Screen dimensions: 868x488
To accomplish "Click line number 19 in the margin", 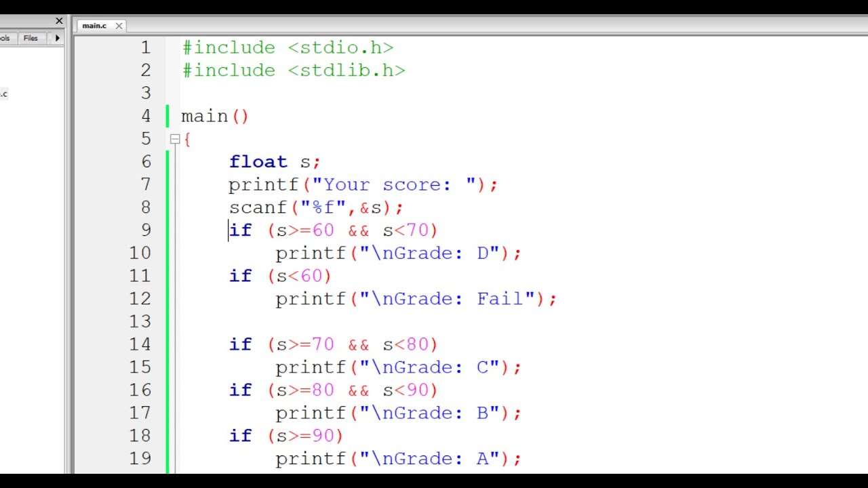I will [x=140, y=459].
